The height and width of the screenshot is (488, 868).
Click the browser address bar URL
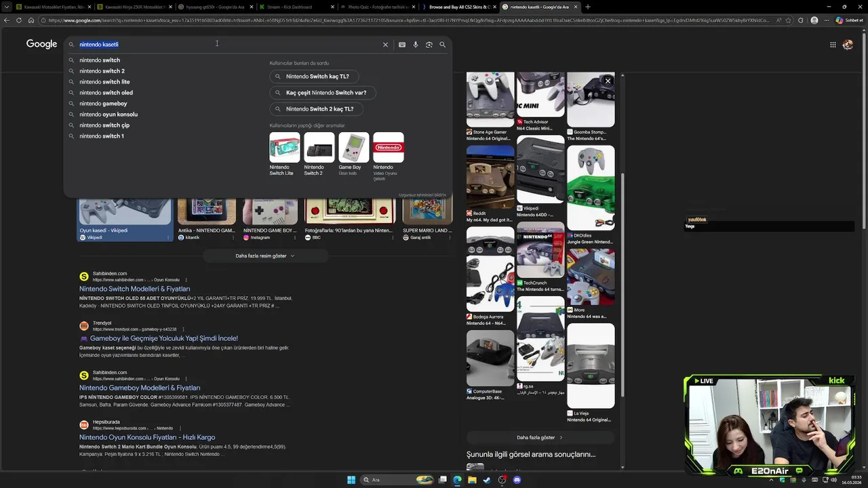pos(408,20)
